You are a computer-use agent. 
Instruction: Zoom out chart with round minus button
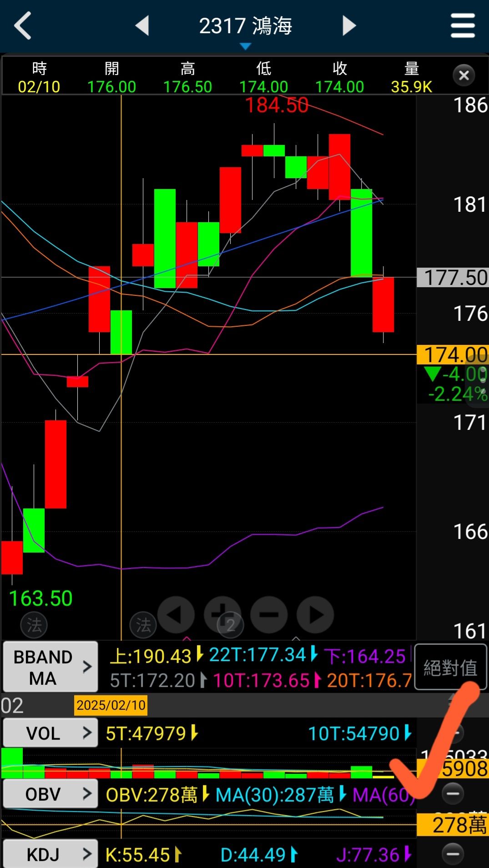pyautogui.click(x=269, y=615)
